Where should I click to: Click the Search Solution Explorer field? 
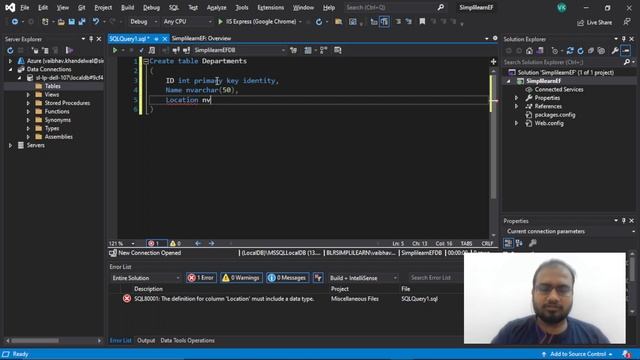click(562, 62)
